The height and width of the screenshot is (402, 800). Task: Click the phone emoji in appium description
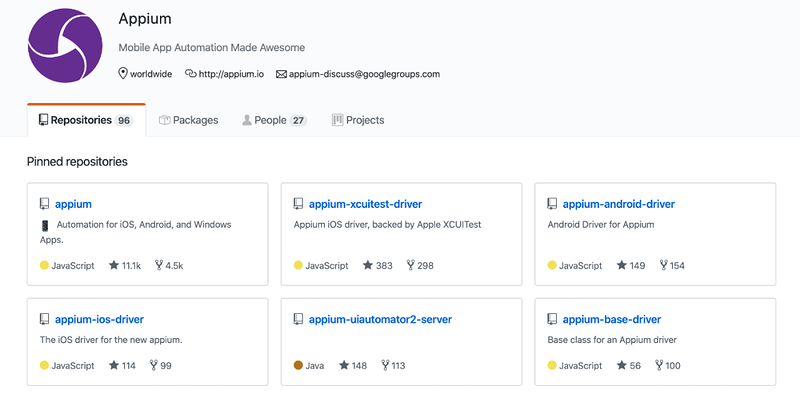pyautogui.click(x=45, y=225)
